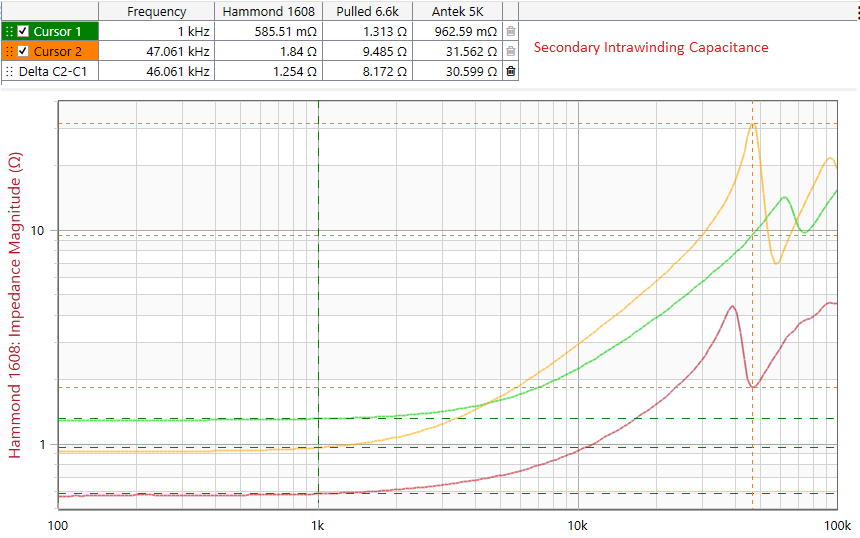Click the 100k tick label on frequency axis

838,525
